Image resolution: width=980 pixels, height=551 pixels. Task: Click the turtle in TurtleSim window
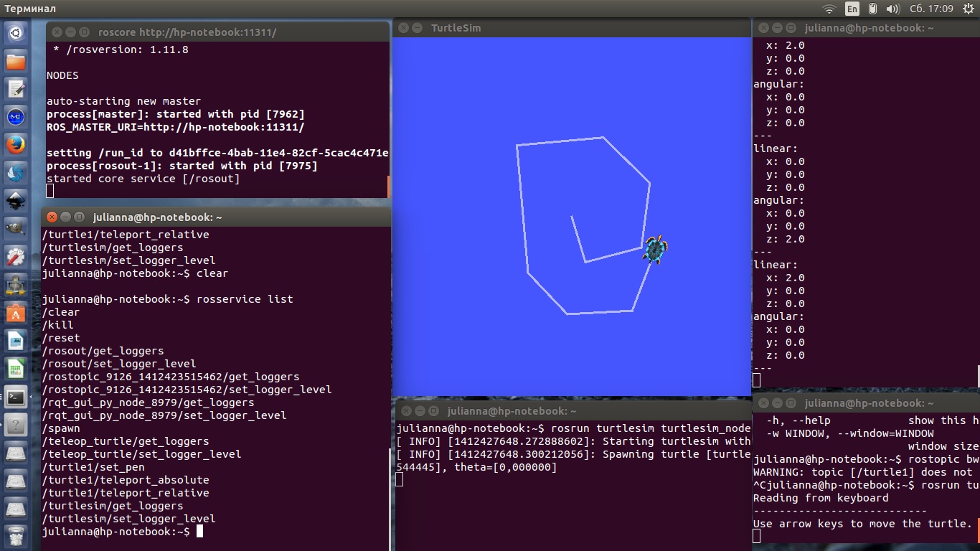point(655,249)
